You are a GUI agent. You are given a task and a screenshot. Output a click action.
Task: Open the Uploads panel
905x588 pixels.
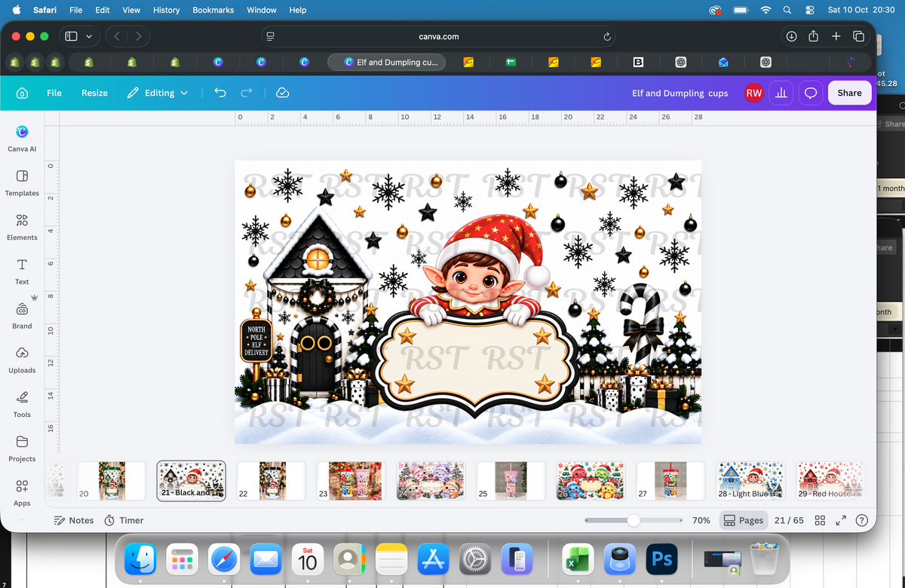(x=22, y=360)
